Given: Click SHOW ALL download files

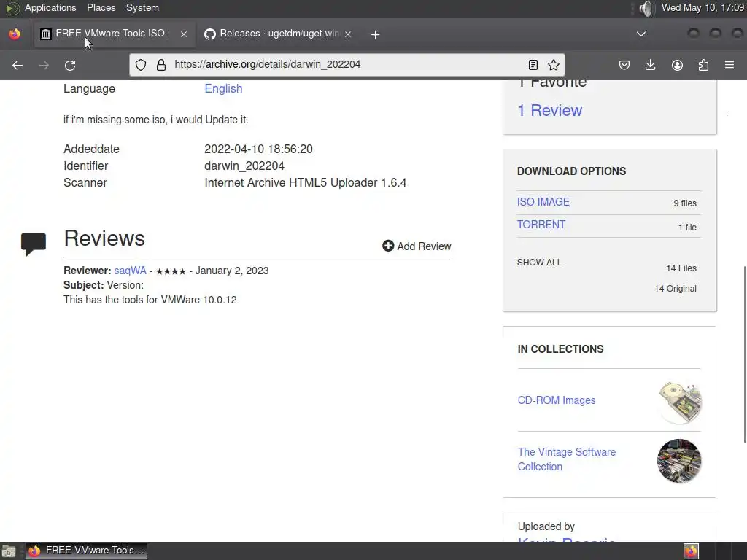Looking at the screenshot, I should [539, 262].
